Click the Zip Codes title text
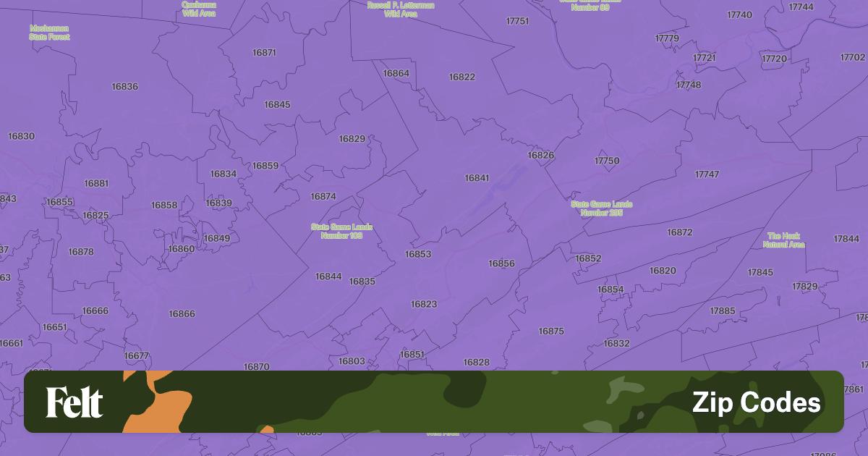868x456 pixels. pos(756,402)
